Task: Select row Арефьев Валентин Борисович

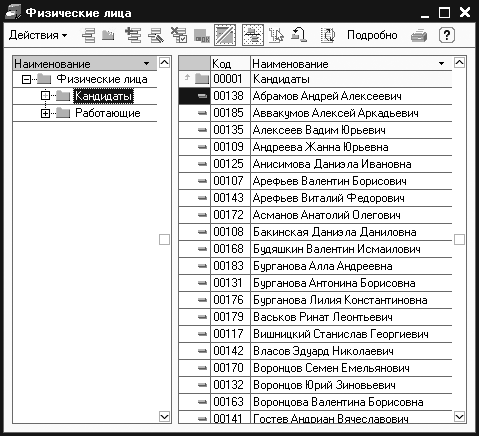Action: pos(315,181)
